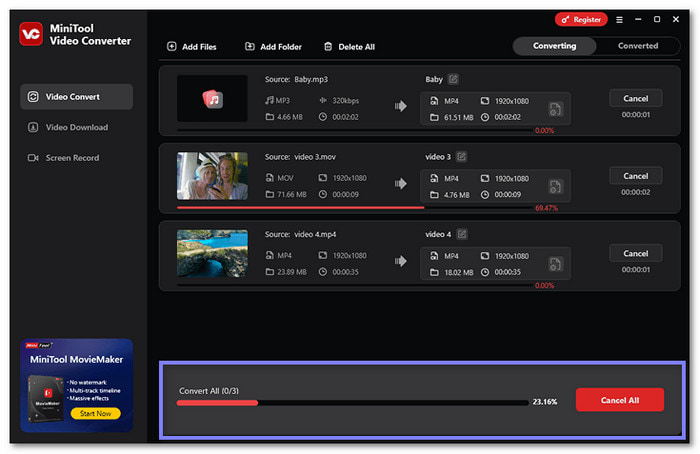Click the 69.47% progress value
This screenshot has height=454, width=700.
pos(546,208)
